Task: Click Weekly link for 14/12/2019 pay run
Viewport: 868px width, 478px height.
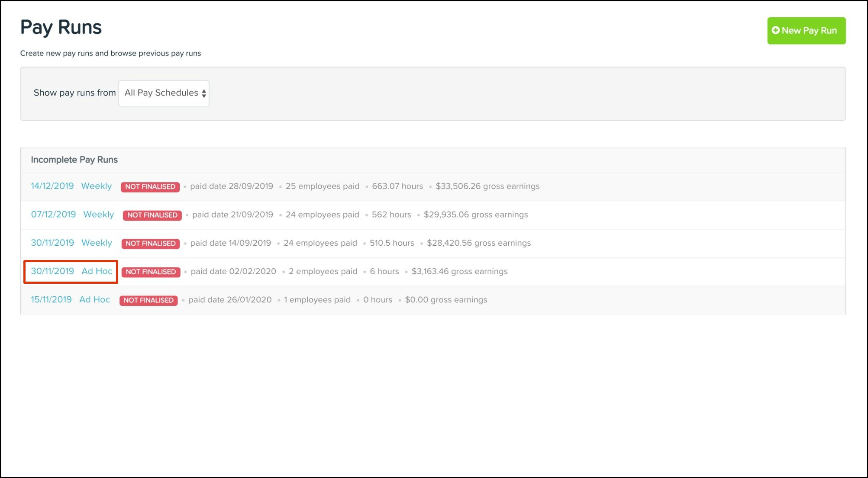Action: (97, 186)
